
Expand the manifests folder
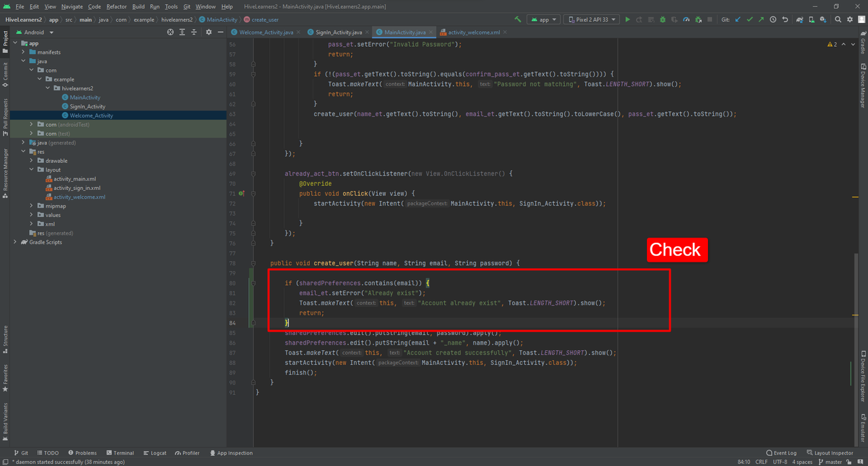[x=23, y=52]
